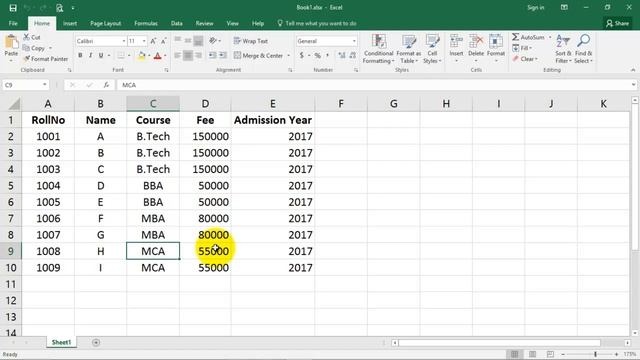
Task: Decrease font size with the small A icon
Action: click(163, 41)
